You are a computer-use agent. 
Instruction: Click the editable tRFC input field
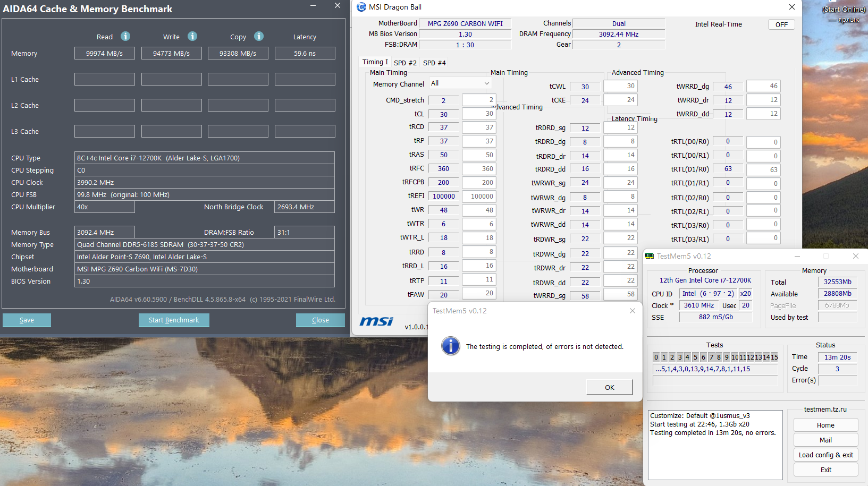pyautogui.click(x=479, y=169)
